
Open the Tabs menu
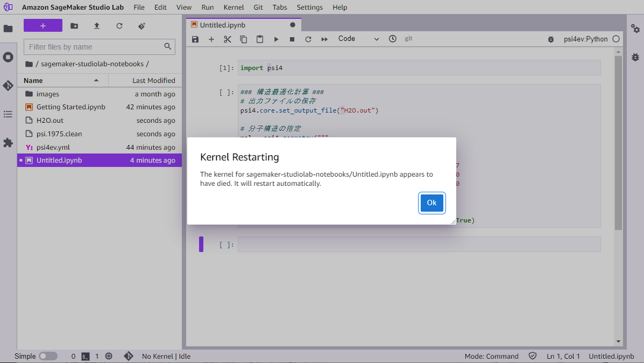(x=280, y=8)
